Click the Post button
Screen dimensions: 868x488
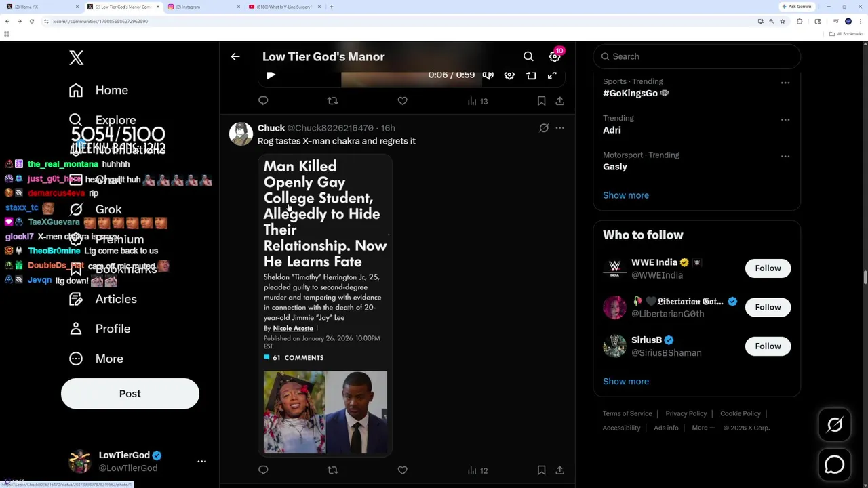(x=130, y=394)
